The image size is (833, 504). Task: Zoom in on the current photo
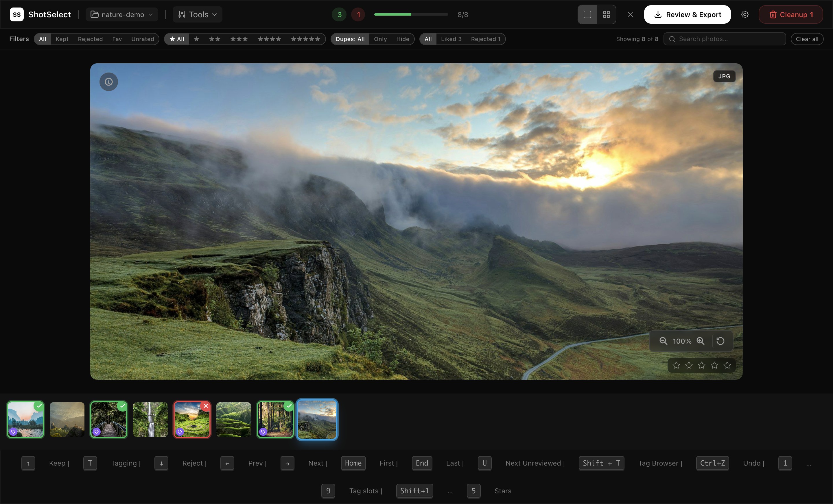701,341
